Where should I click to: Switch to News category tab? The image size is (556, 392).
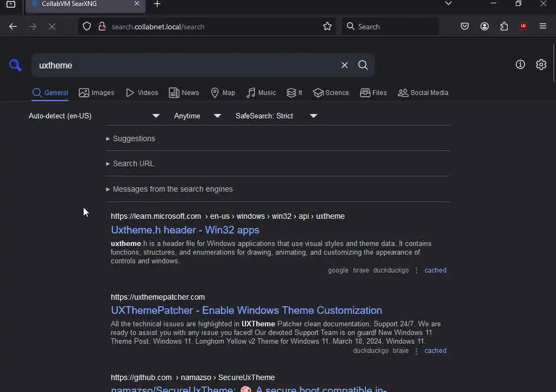click(184, 93)
